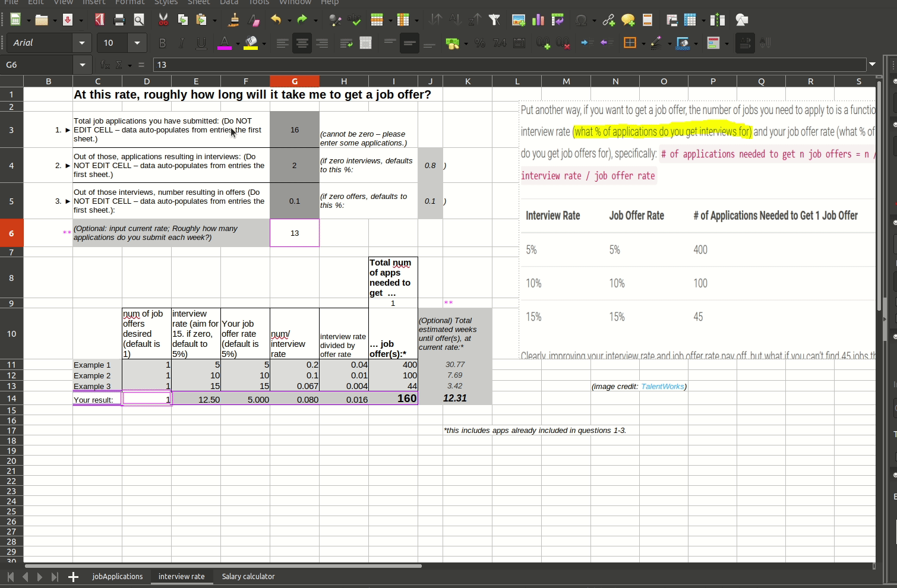Undo the last action
The width and height of the screenshot is (897, 588).
coord(276,20)
